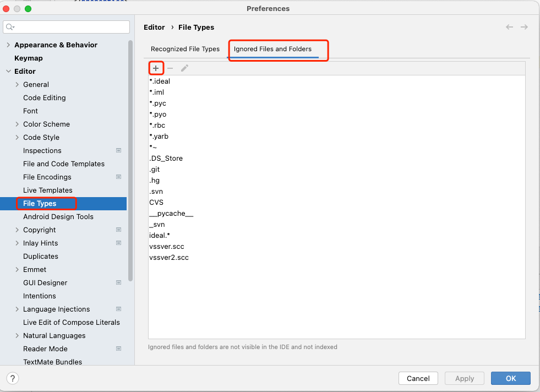Image resolution: width=540 pixels, height=392 pixels.
Task: Select the vssver.scc entry
Action: tap(167, 247)
